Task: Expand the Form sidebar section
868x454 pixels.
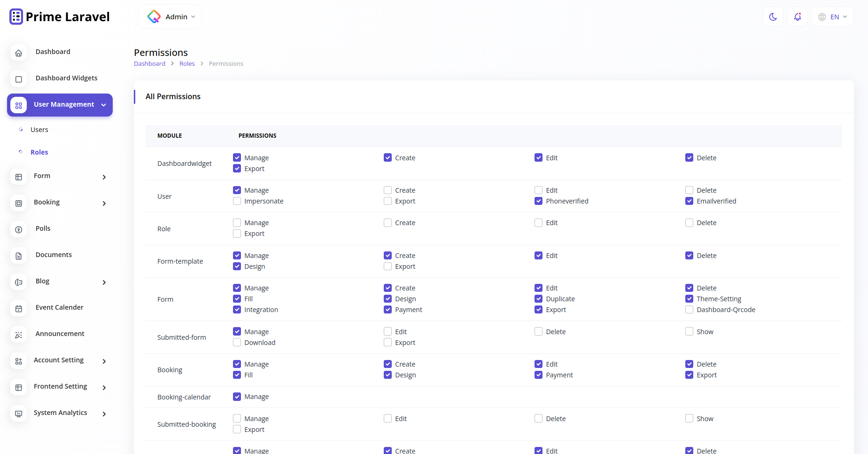Action: click(x=60, y=177)
